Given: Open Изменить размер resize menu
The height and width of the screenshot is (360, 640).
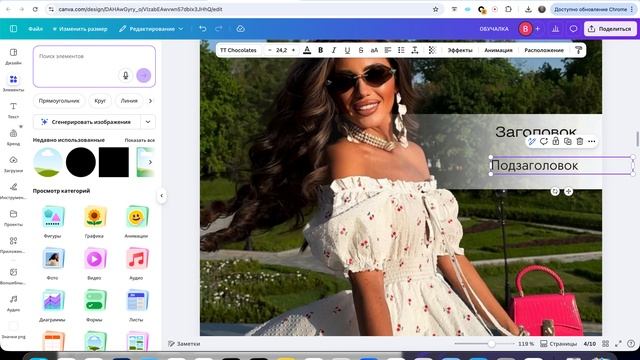Looking at the screenshot, I should [80, 29].
